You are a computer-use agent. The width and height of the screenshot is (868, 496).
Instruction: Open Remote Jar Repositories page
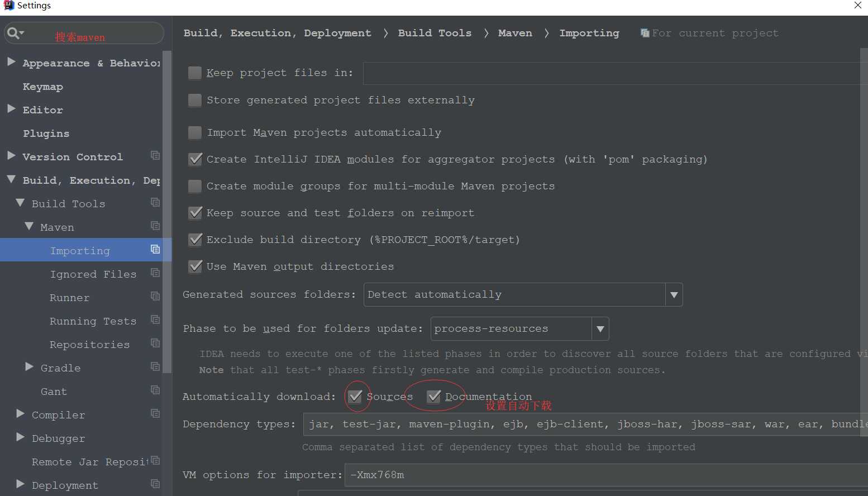tap(90, 462)
